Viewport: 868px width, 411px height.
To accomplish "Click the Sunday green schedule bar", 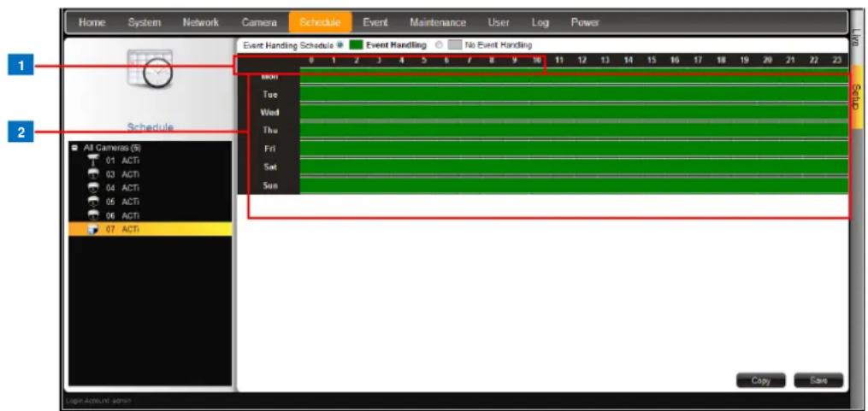I will (x=574, y=185).
